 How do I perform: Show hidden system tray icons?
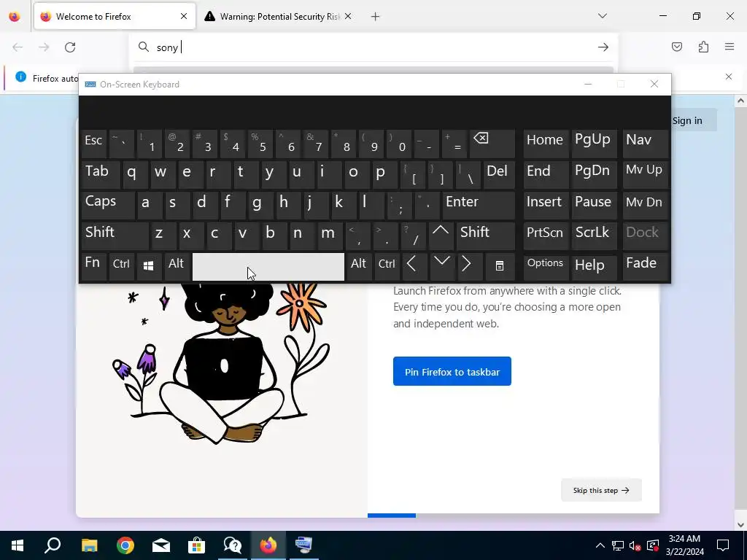click(x=600, y=545)
